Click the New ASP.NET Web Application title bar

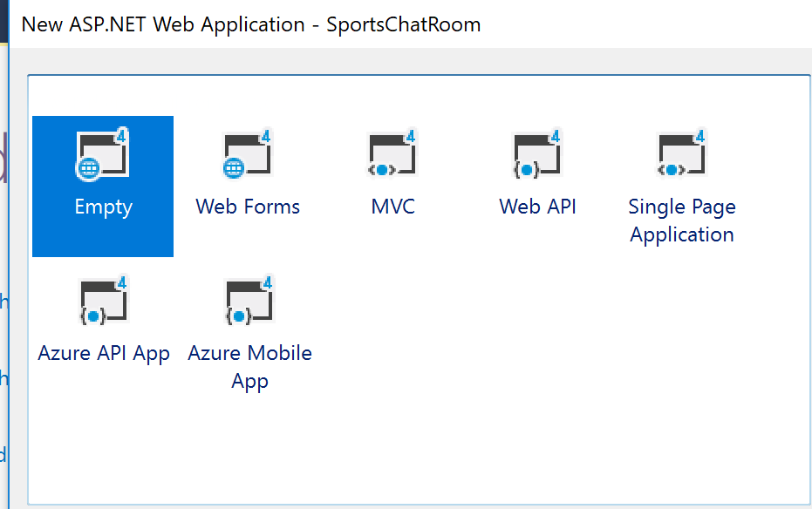[251, 24]
